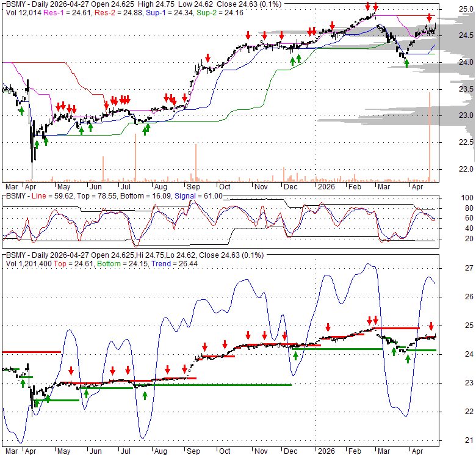Click the green up arrow above July in bottom chart
This screenshot has width=476, height=455.
[145, 395]
